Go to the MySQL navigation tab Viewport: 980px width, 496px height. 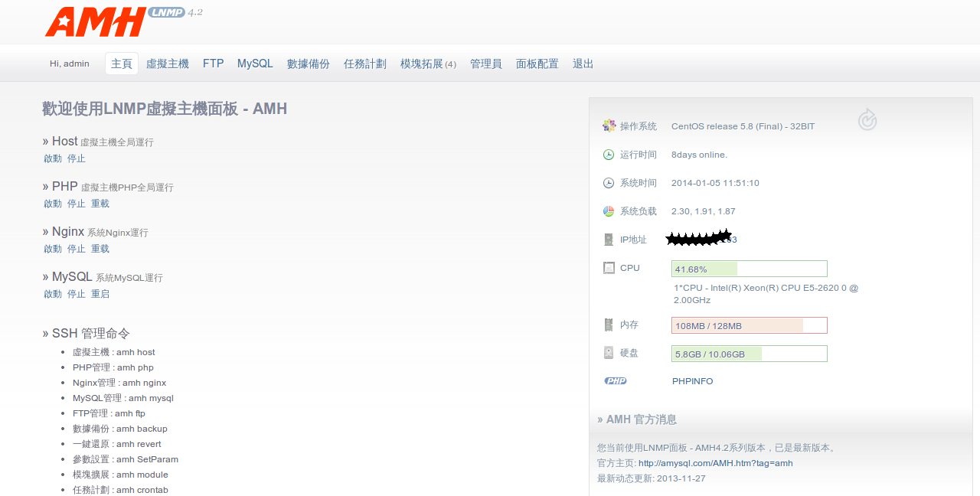(255, 64)
